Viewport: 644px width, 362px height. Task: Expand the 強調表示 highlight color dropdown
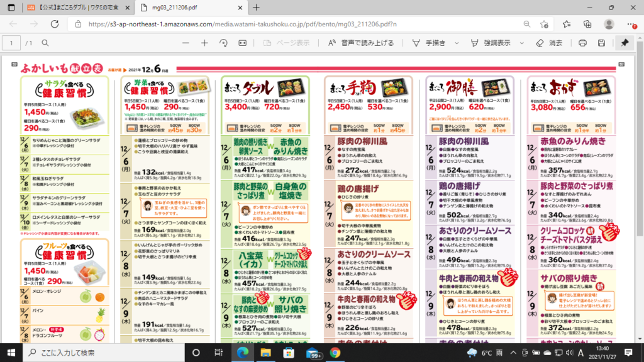tap(521, 43)
